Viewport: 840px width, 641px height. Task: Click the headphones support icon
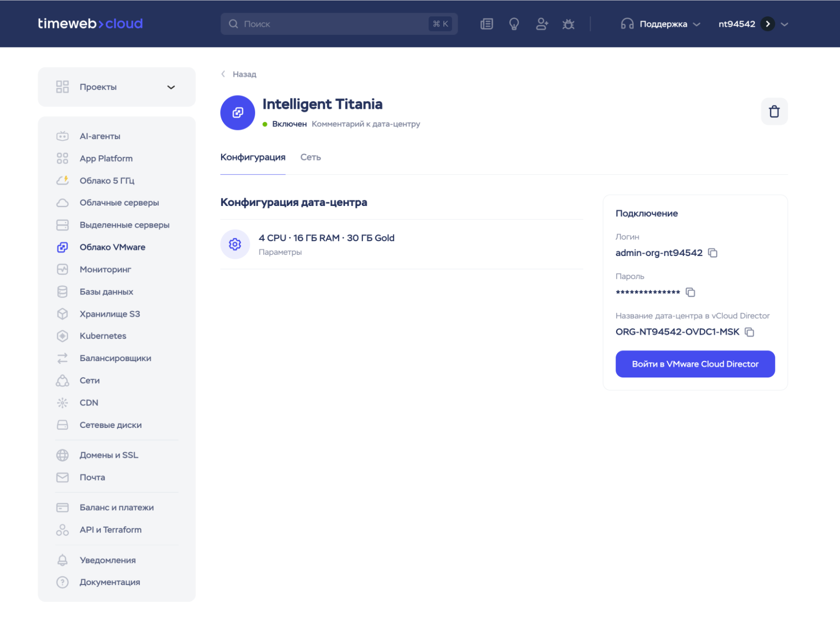pyautogui.click(x=627, y=24)
